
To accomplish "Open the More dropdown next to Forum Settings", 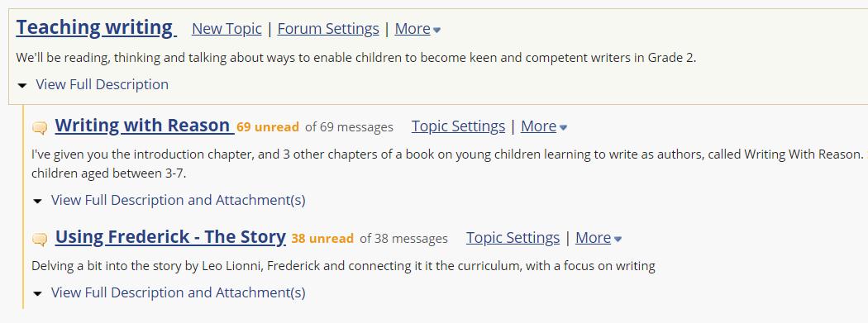I will pos(413,29).
